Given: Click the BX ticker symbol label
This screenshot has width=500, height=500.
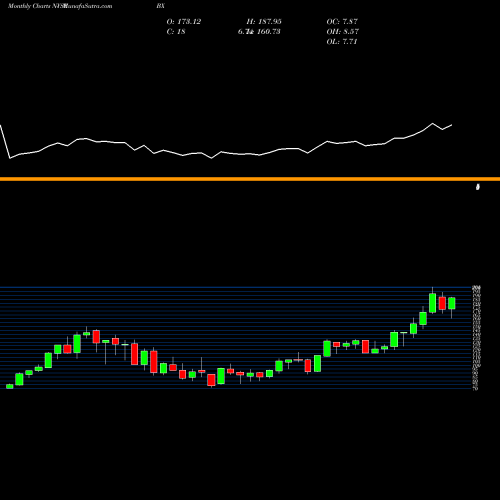Looking at the screenshot, I should tap(160, 6).
